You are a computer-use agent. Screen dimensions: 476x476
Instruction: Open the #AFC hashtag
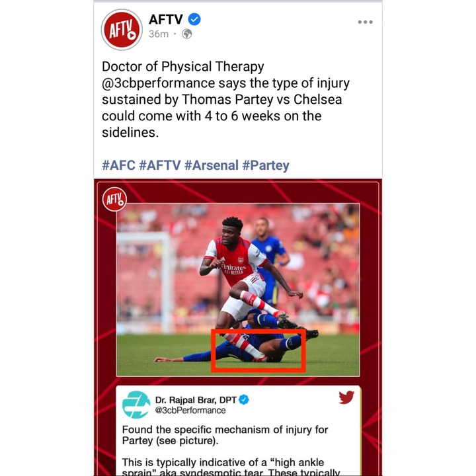coord(118,165)
